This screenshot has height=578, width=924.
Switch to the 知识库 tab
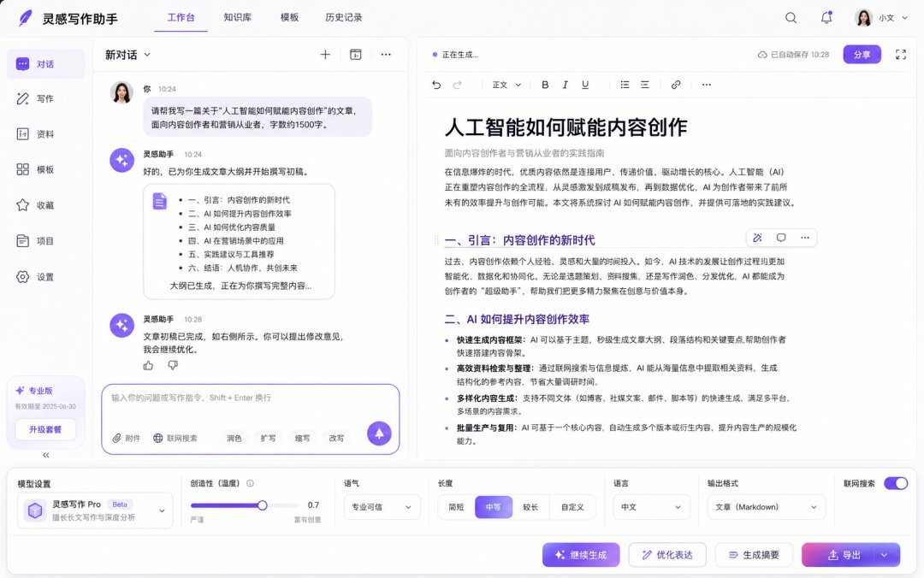tap(238, 18)
